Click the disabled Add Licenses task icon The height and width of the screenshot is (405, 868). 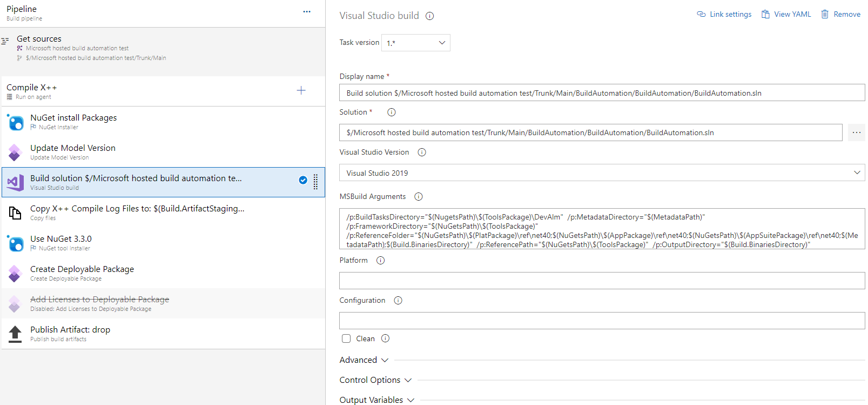click(15, 304)
